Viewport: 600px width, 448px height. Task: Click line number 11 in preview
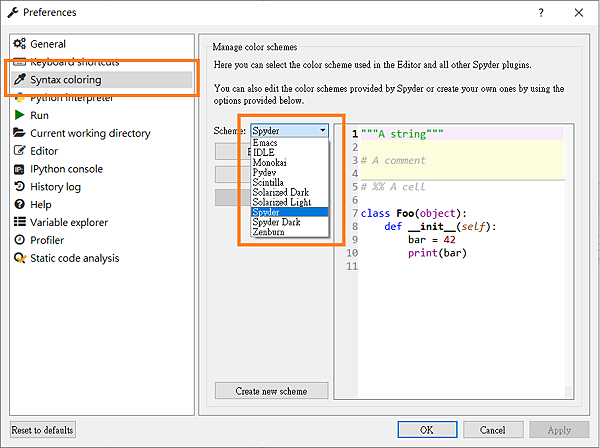352,266
